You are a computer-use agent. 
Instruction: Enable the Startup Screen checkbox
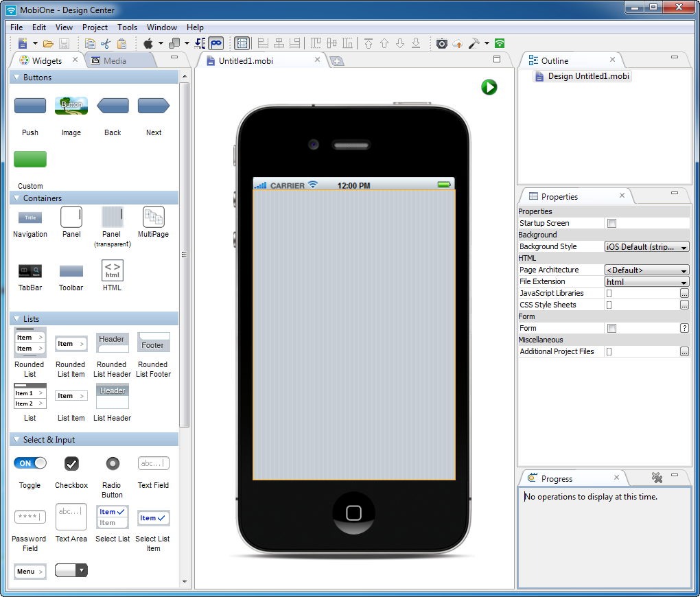coord(611,223)
